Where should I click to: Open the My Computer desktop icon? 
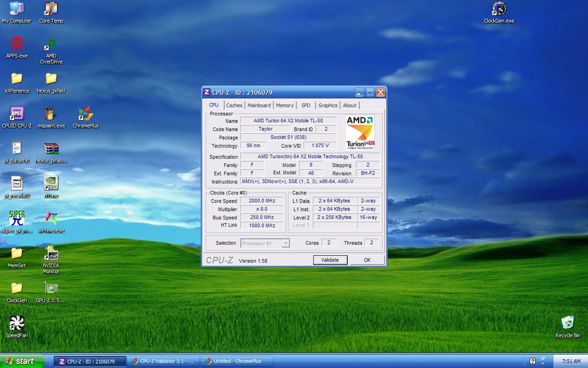tap(17, 12)
